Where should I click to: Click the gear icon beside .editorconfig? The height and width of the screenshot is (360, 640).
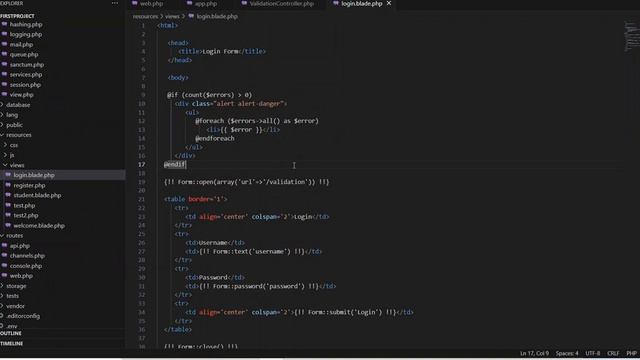[2, 316]
